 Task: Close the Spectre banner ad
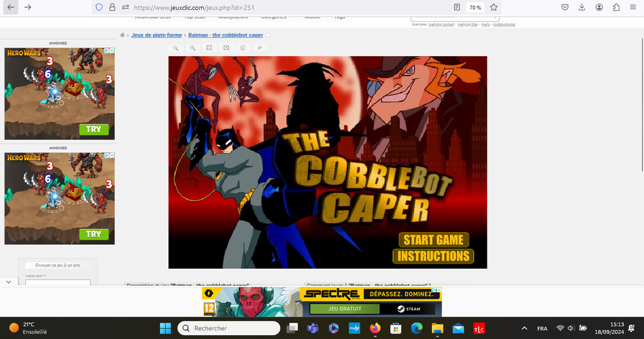tap(439, 290)
